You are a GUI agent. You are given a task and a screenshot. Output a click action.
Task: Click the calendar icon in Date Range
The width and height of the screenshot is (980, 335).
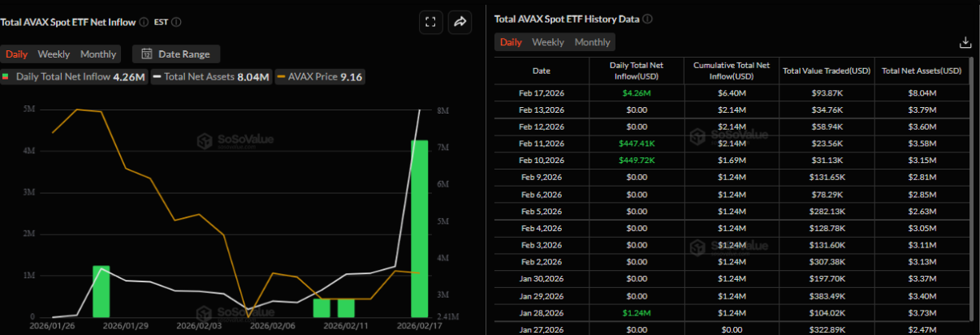[147, 54]
